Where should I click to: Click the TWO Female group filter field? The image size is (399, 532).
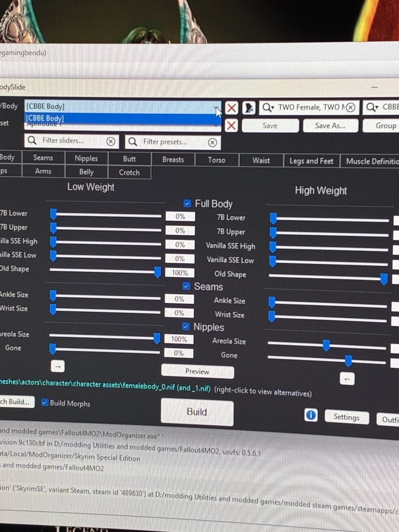click(309, 107)
